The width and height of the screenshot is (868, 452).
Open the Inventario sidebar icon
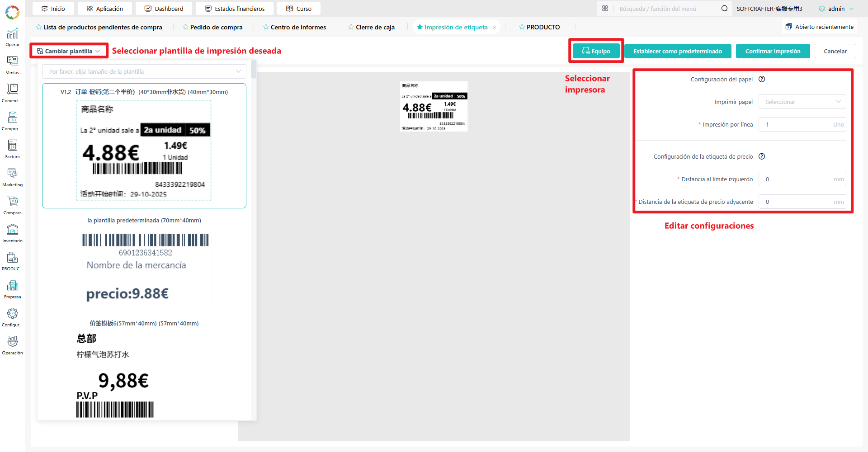pos(12,233)
